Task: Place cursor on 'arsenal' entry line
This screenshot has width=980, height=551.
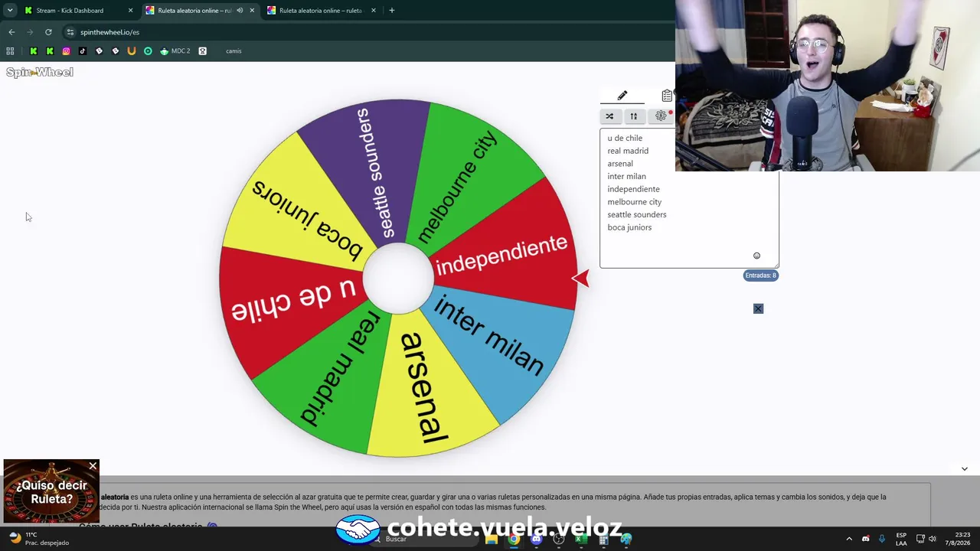Action: pos(620,164)
